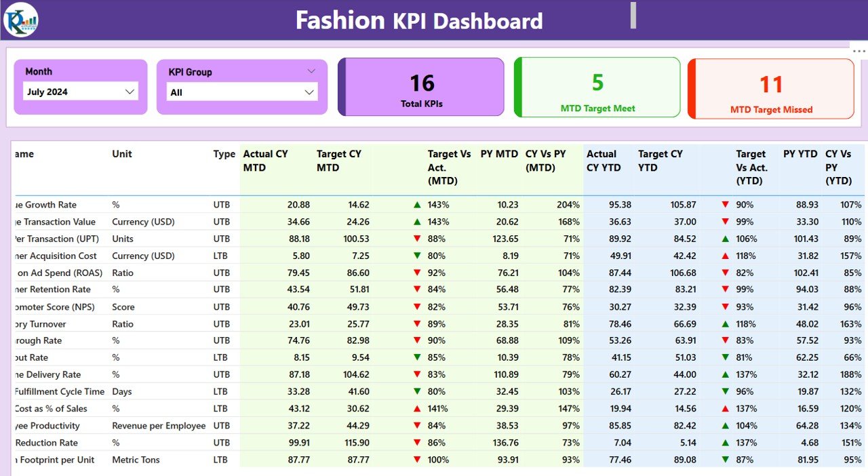
Task: Click red down arrow next to 86.60
Action: click(417, 273)
